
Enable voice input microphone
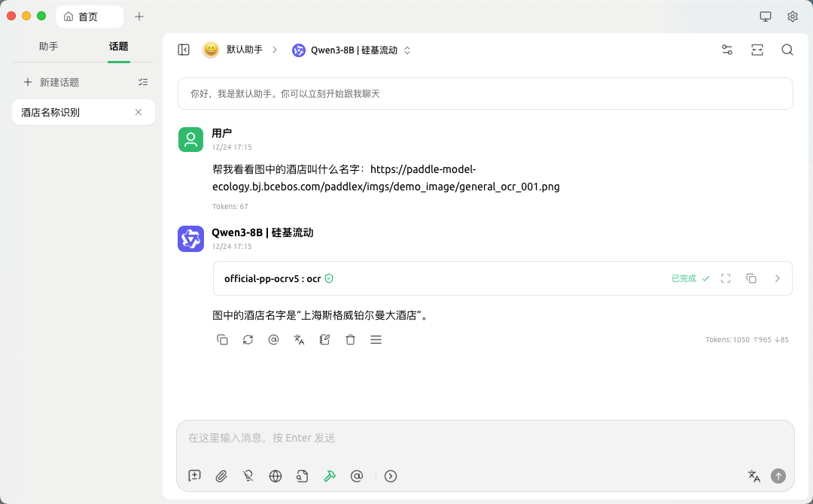point(248,475)
